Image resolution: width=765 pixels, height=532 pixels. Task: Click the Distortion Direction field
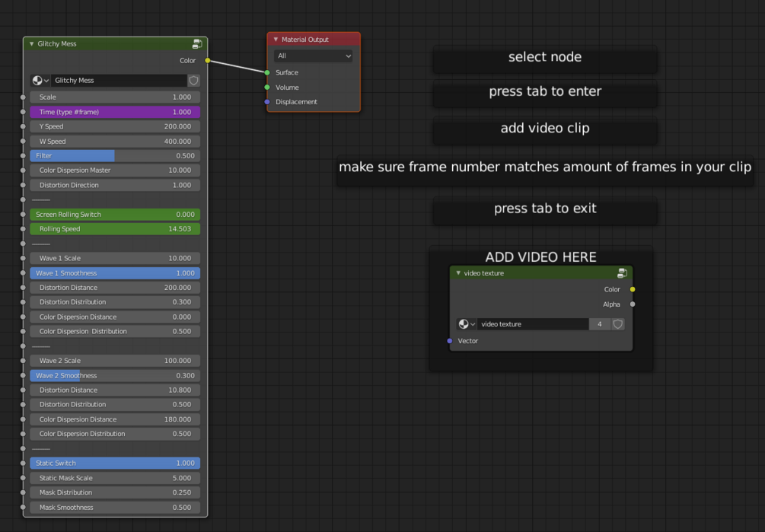point(115,185)
